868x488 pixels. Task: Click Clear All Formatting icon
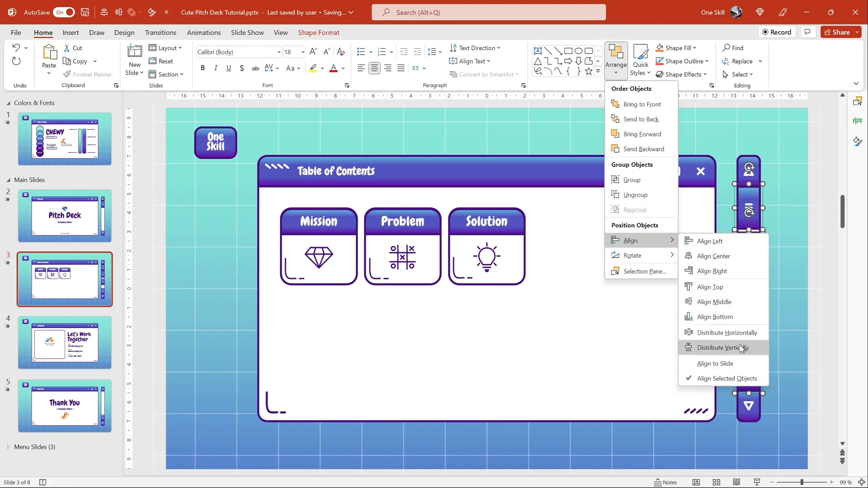coord(341,52)
